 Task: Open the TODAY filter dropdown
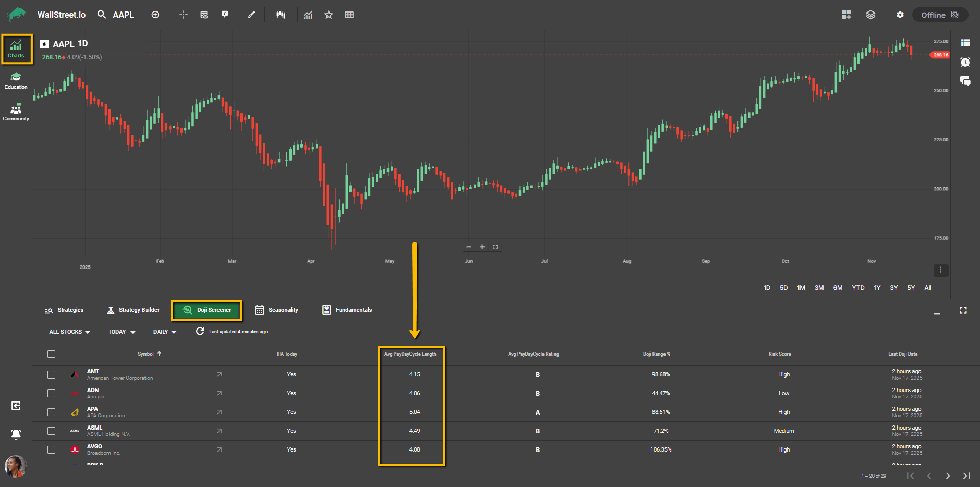pyautogui.click(x=122, y=332)
